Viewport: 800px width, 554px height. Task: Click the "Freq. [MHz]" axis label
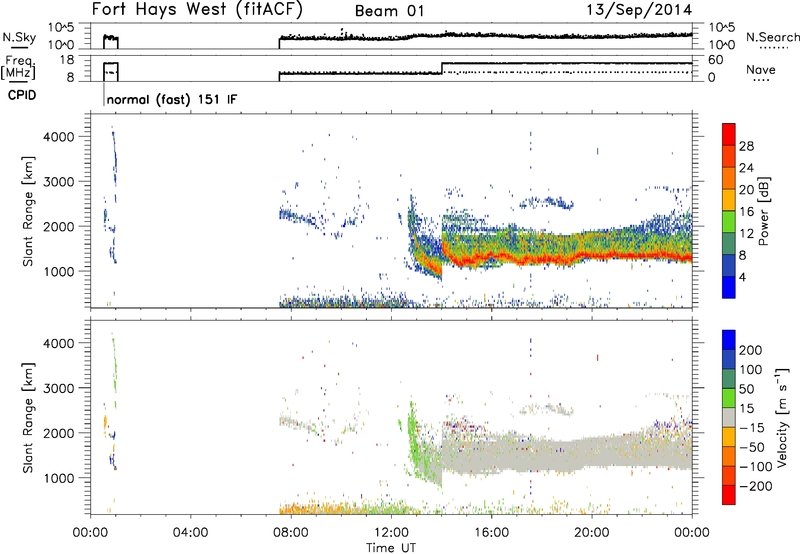pos(19,67)
